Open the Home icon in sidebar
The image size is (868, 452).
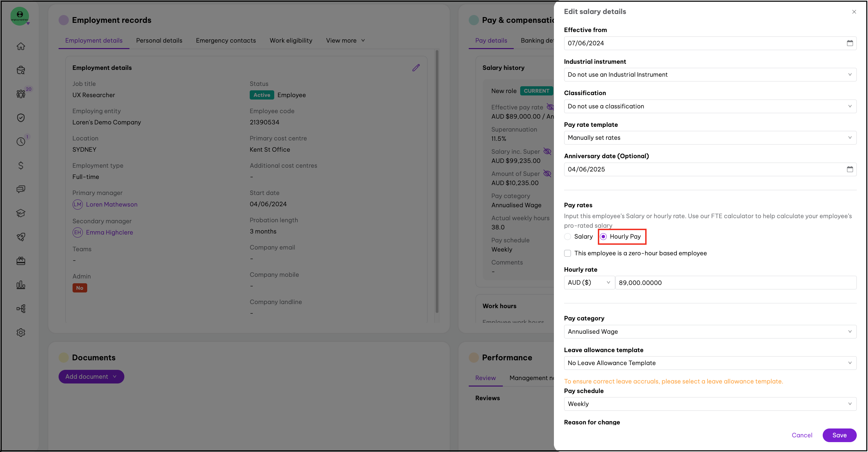(21, 46)
